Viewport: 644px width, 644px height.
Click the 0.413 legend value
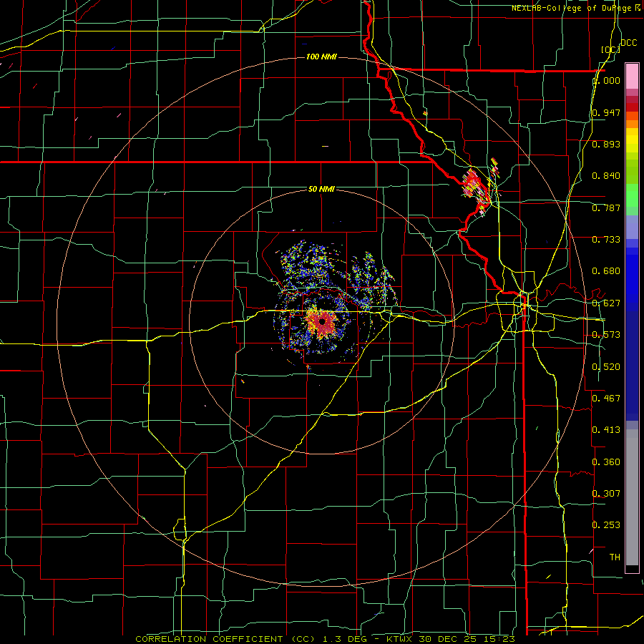[x=606, y=430]
